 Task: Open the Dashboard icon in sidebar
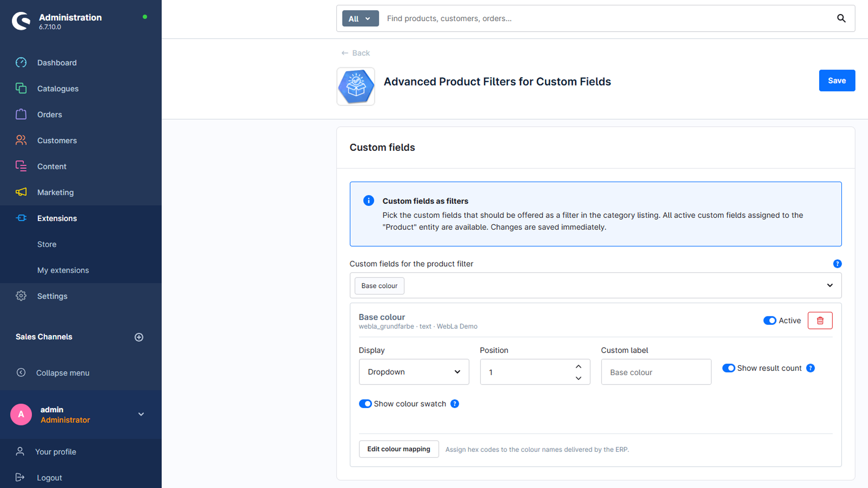coord(21,62)
